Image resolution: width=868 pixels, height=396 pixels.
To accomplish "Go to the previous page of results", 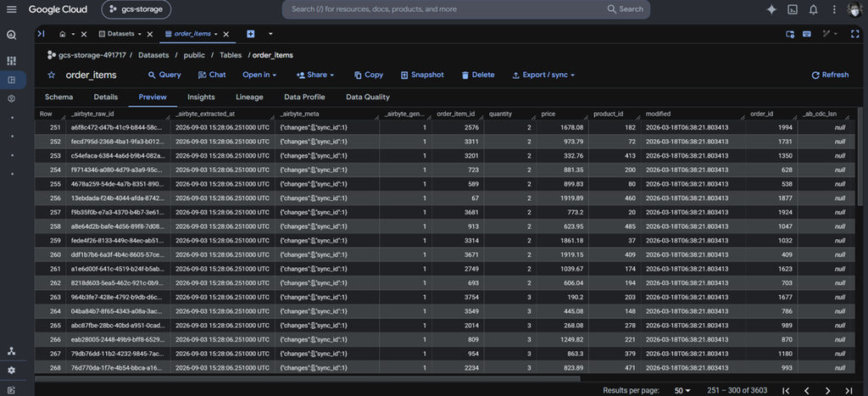I will (x=807, y=390).
